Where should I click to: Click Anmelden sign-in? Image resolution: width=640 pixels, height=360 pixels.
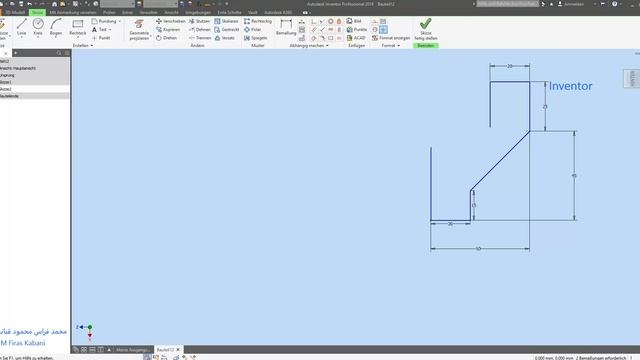[x=571, y=4]
